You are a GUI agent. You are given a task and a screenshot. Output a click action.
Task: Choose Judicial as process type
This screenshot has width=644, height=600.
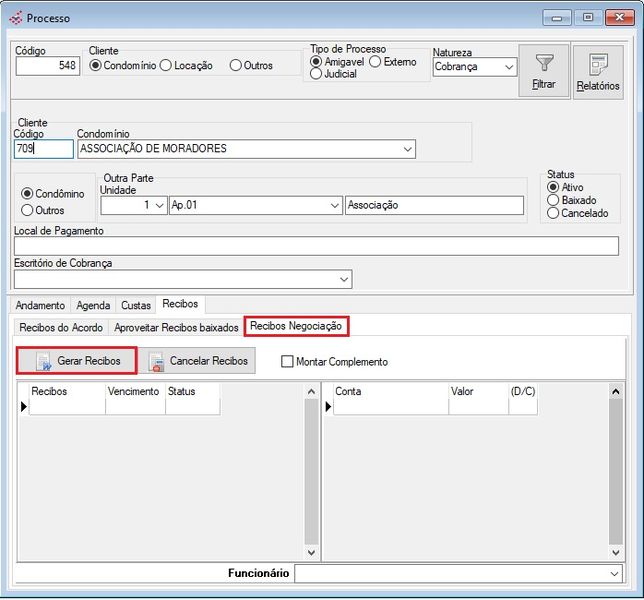click(x=316, y=74)
